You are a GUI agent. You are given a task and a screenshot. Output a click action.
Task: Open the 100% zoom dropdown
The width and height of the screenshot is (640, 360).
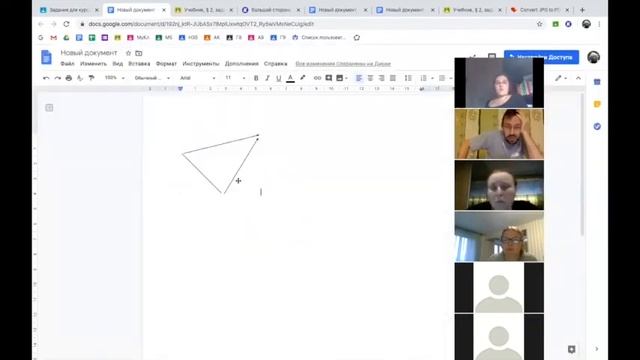[x=114, y=78]
